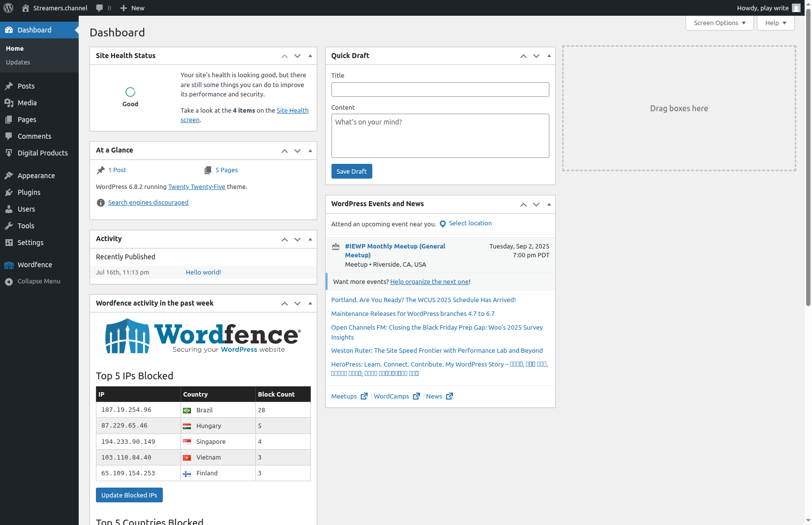The image size is (812, 525).
Task: Click the Hungary country cell
Action: (218, 426)
